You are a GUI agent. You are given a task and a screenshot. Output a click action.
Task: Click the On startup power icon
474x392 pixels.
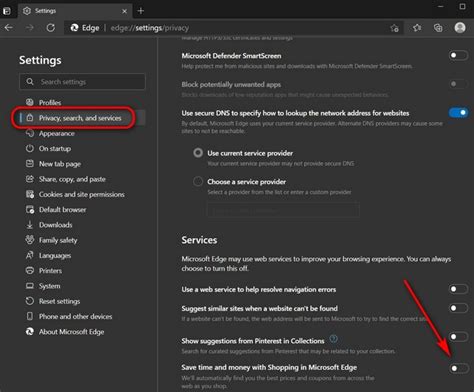point(30,148)
